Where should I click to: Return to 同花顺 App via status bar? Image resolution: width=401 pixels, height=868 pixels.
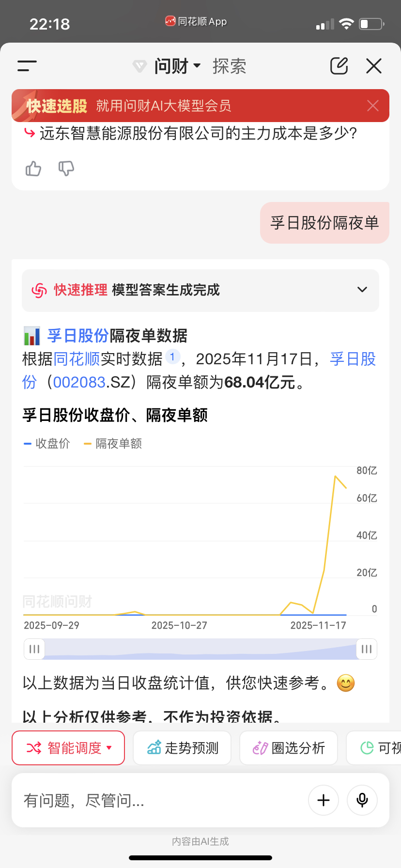196,21
